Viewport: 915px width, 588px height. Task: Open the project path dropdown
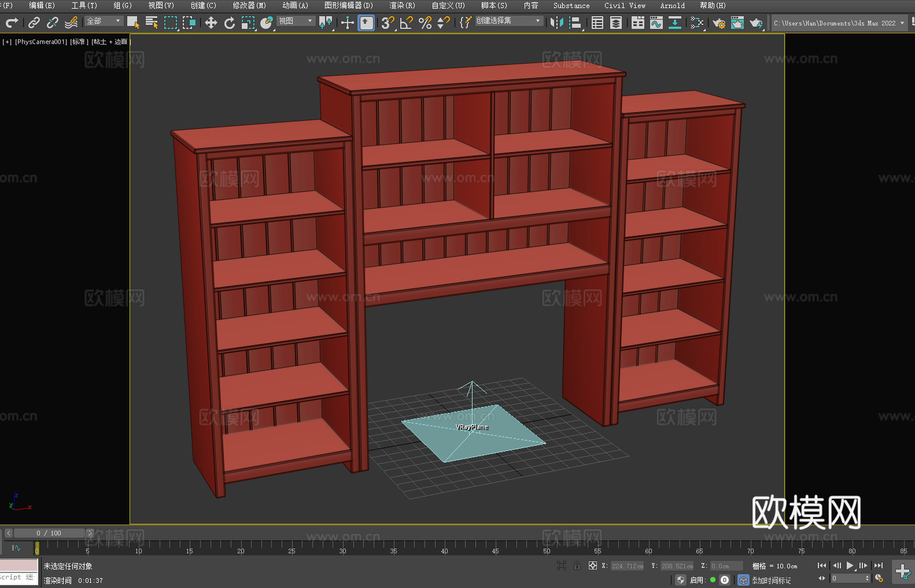(x=839, y=23)
